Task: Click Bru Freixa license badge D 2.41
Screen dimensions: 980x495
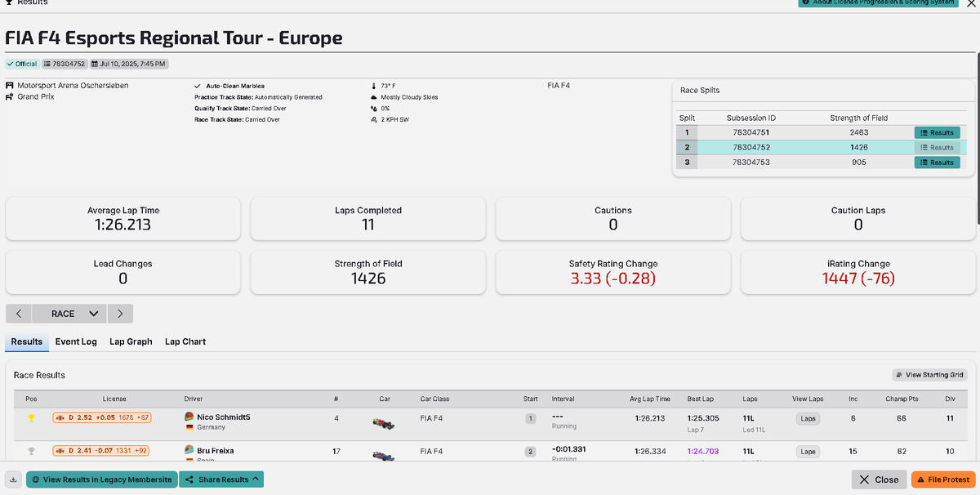Action: 103,451
